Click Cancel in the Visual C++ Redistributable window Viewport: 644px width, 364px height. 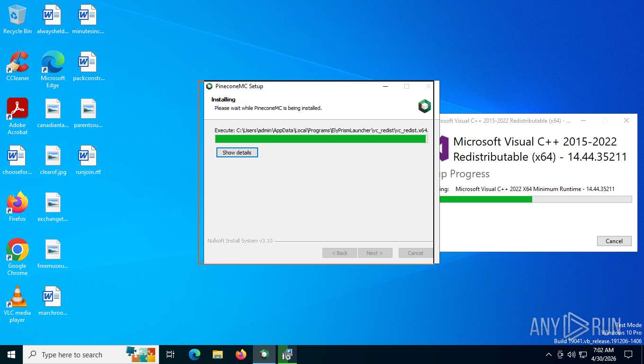(614, 241)
